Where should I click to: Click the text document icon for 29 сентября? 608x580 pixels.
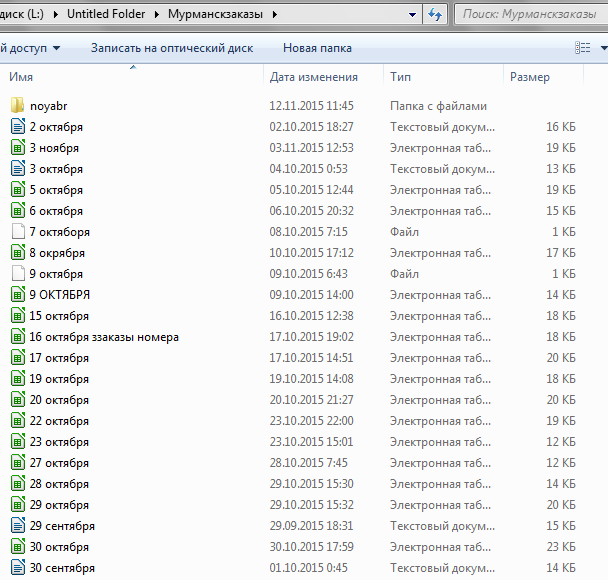pos(17,526)
